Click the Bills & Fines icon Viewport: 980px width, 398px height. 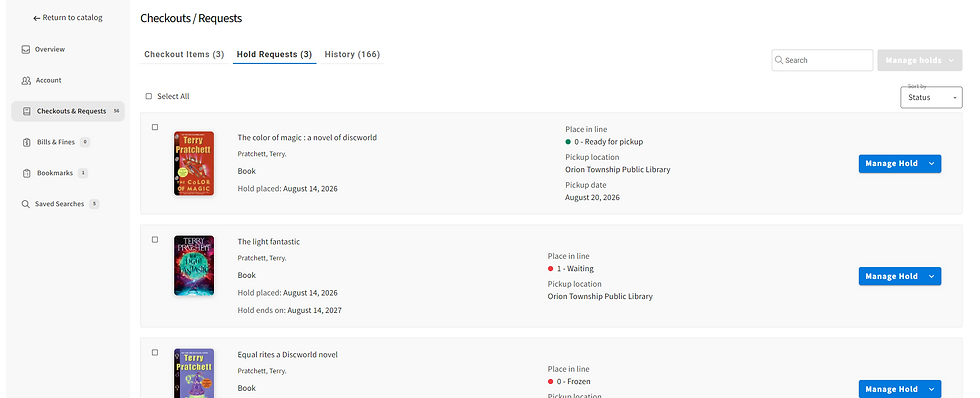pos(26,142)
